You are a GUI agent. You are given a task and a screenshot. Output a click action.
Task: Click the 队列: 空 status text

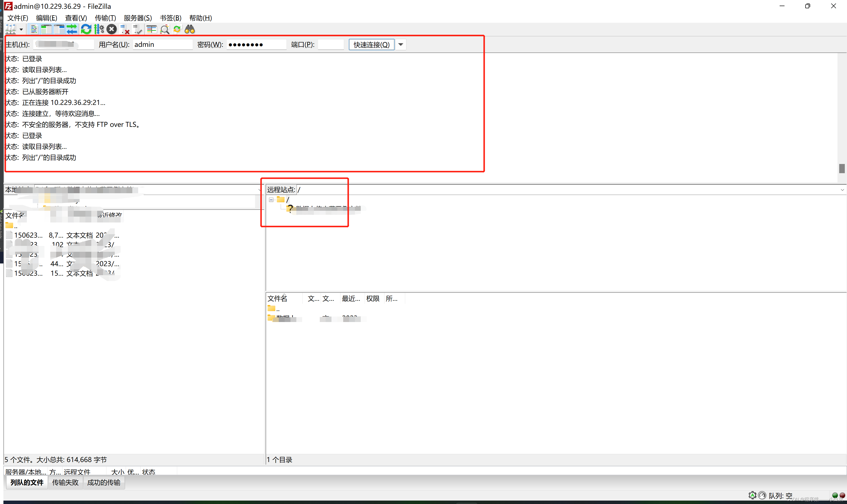(x=780, y=495)
